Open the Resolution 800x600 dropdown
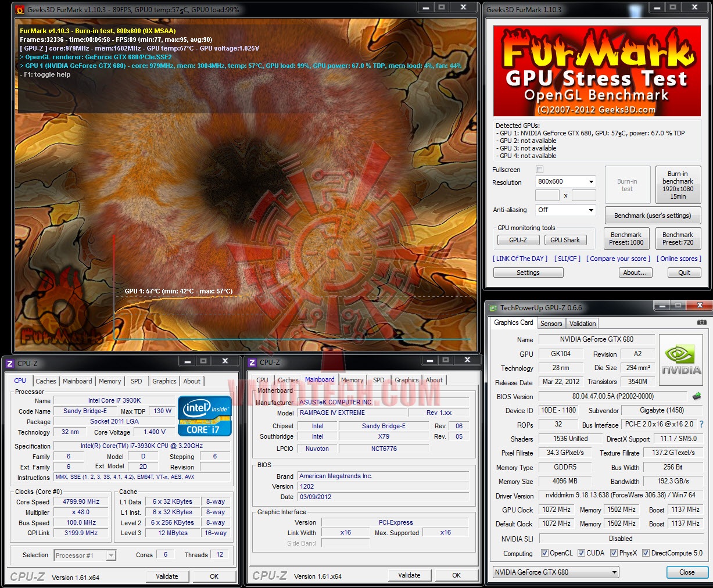713x588 pixels. click(565, 182)
